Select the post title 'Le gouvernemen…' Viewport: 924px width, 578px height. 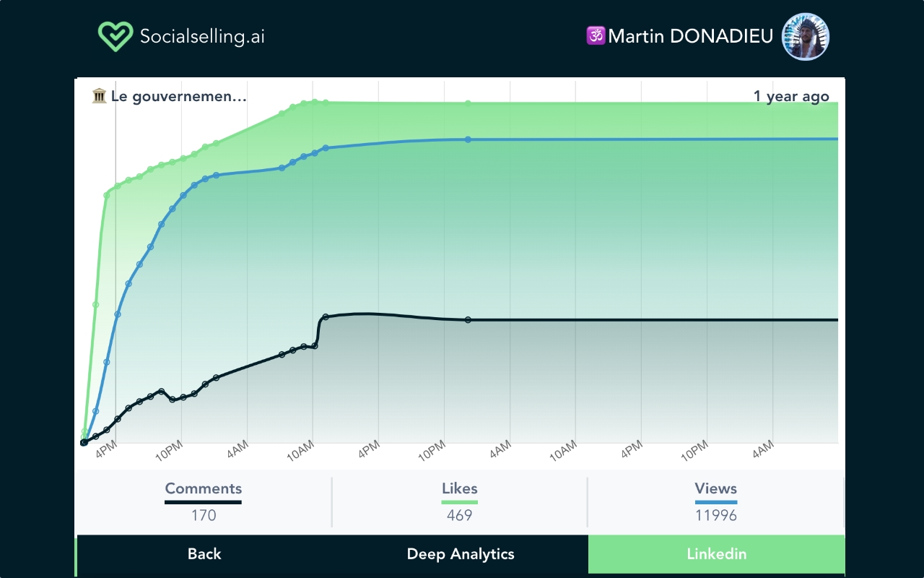tap(179, 96)
